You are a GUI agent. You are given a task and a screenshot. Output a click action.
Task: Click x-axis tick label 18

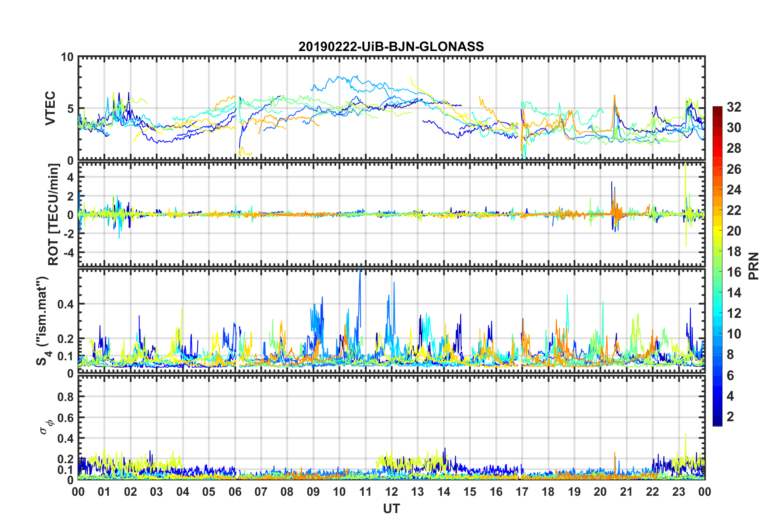coord(548,492)
